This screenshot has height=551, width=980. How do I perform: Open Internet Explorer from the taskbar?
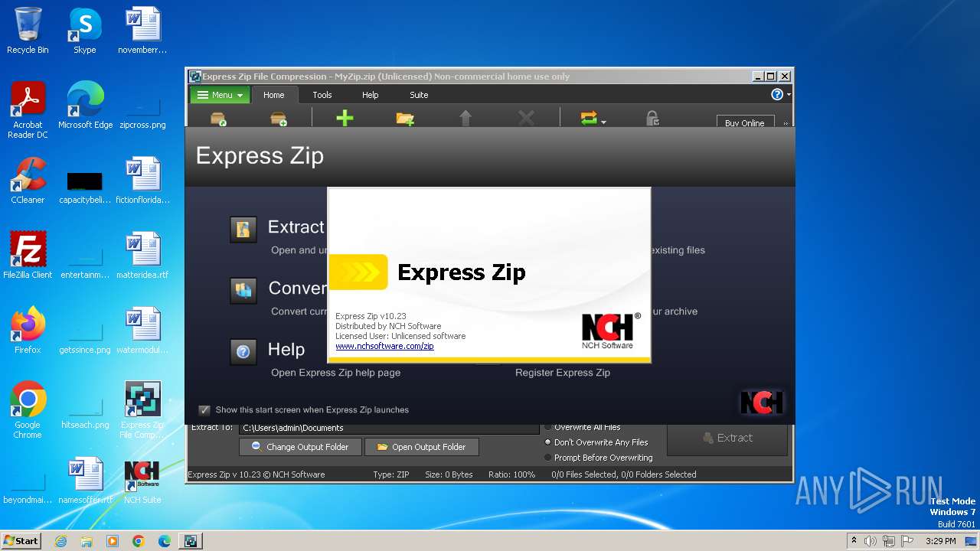pos(61,540)
